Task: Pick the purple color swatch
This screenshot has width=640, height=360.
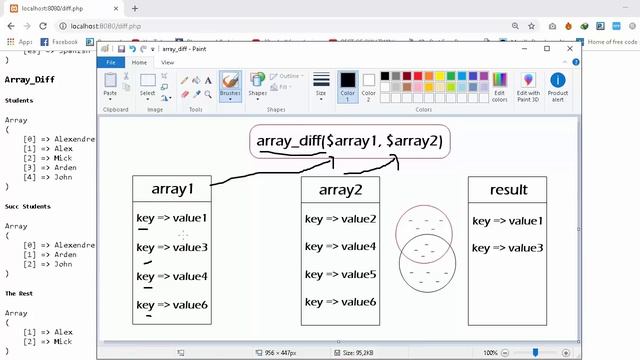Action: pos(484,76)
